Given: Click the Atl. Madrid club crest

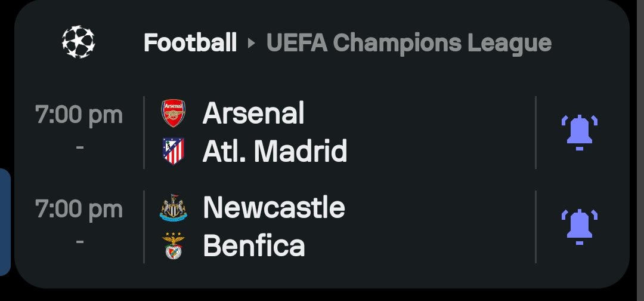Looking at the screenshot, I should pos(174,151).
